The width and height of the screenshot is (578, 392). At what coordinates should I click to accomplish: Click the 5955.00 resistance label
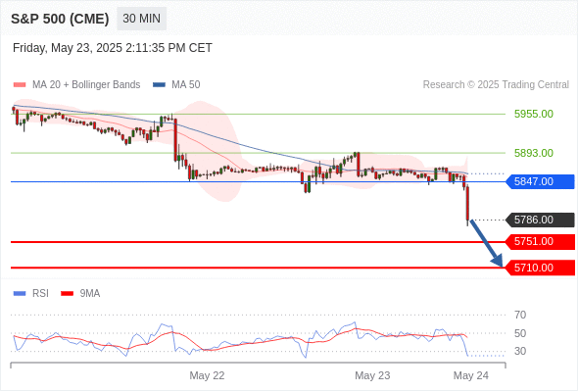[534, 114]
